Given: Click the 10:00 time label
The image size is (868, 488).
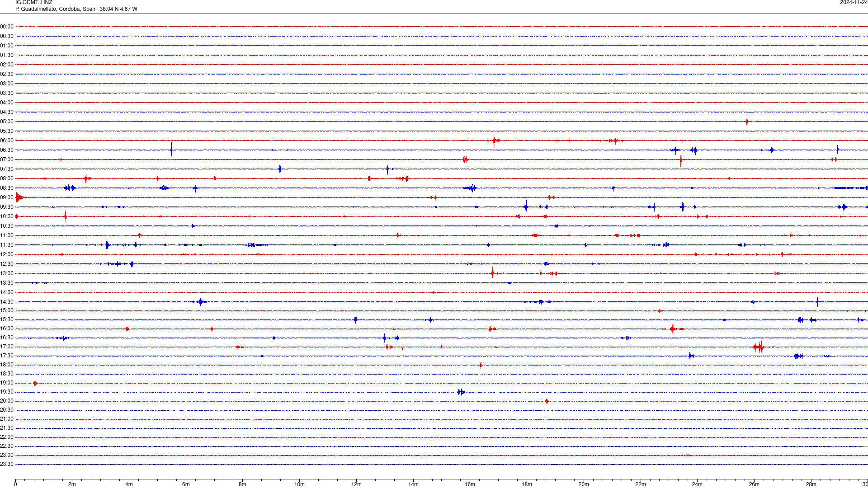Looking at the screenshot, I should [7, 216].
